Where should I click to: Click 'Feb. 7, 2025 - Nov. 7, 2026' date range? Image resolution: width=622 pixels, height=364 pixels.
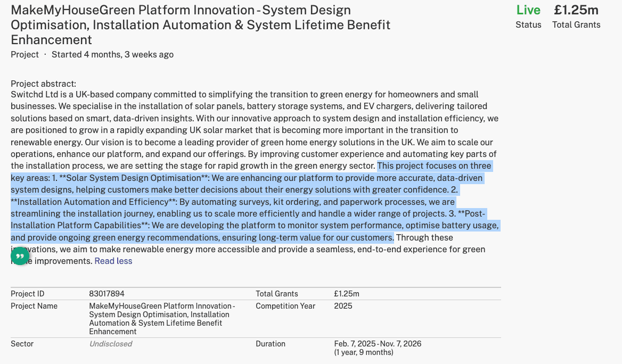tap(378, 344)
